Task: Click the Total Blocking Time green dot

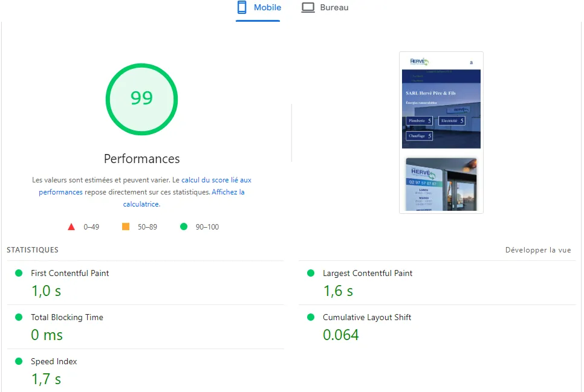Action: (x=19, y=317)
